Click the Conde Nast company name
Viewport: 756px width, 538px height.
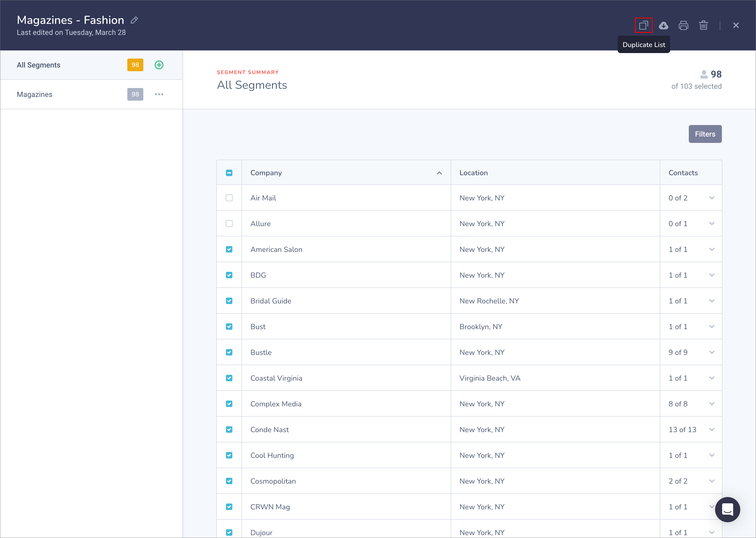pos(269,430)
